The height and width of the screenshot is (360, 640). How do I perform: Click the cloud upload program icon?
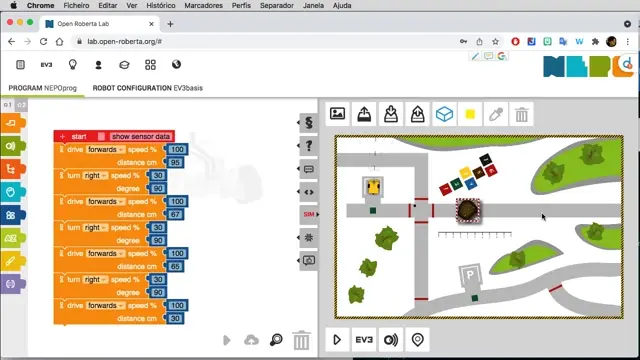click(251, 340)
